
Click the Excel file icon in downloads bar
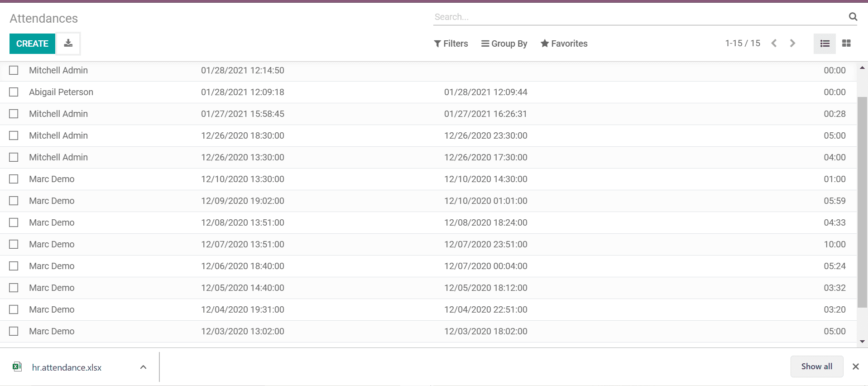[x=17, y=367]
